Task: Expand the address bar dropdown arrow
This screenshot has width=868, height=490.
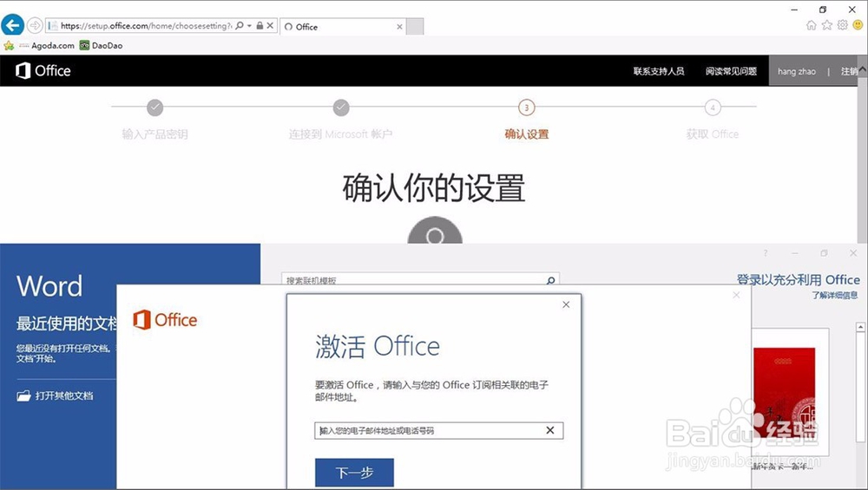Action: pyautogui.click(x=249, y=25)
